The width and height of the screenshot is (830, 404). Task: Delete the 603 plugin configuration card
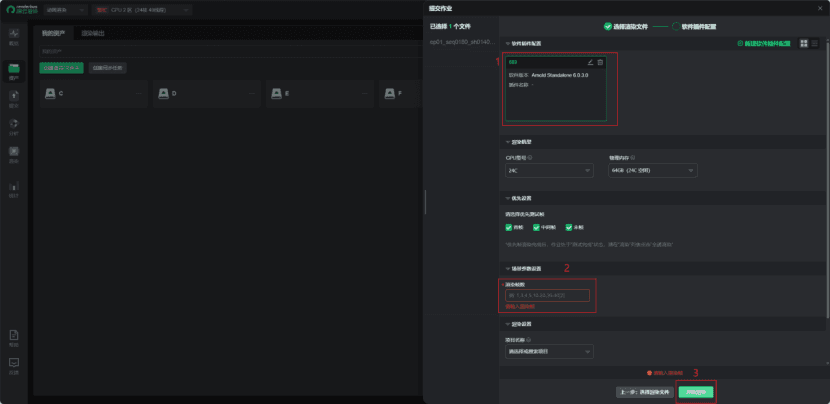point(600,62)
